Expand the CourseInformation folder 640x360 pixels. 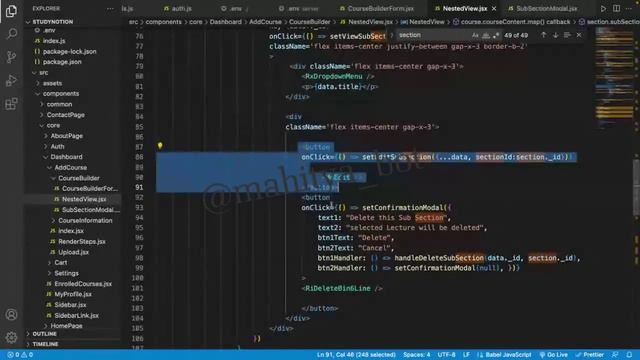coord(85,220)
